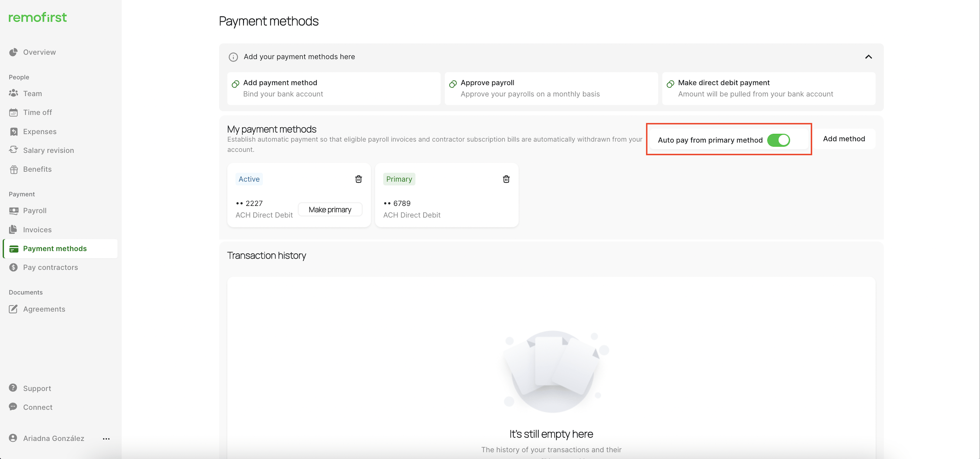The width and height of the screenshot is (980, 459).
Task: Open Agreements documents page
Action: (x=44, y=309)
